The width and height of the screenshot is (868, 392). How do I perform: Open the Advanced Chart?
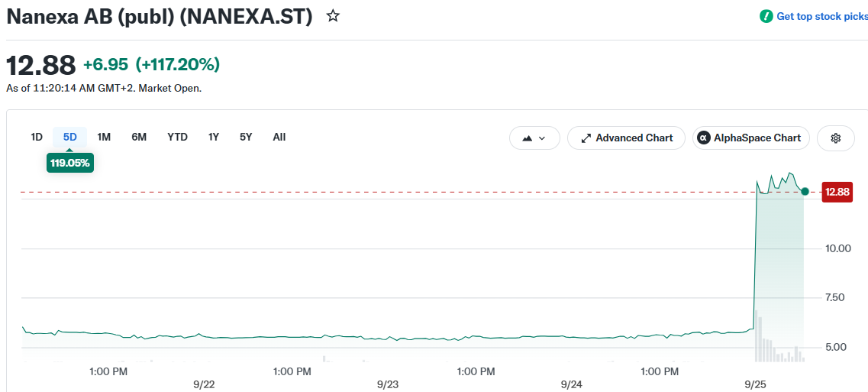[x=626, y=138]
